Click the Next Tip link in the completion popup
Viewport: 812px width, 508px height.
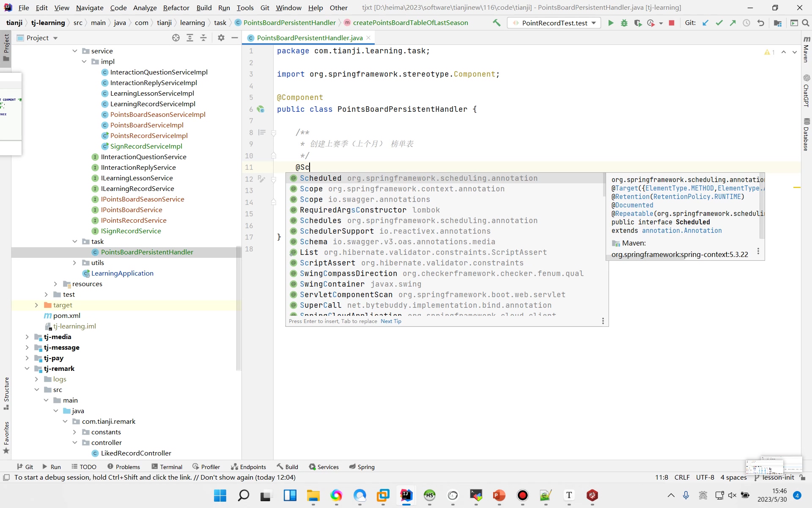tap(391, 321)
